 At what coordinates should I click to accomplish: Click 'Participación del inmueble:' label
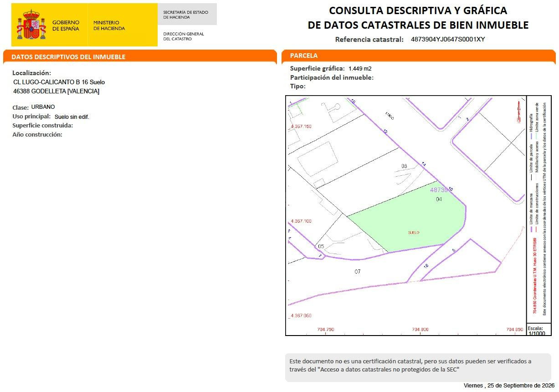(x=332, y=77)
